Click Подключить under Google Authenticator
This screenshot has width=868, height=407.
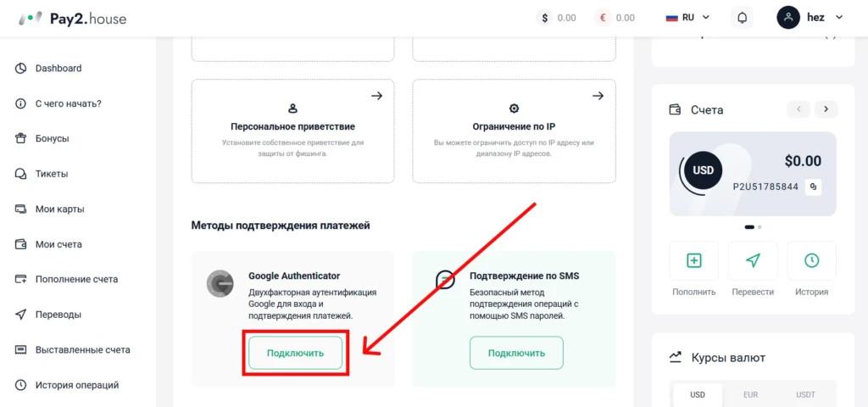(x=295, y=353)
